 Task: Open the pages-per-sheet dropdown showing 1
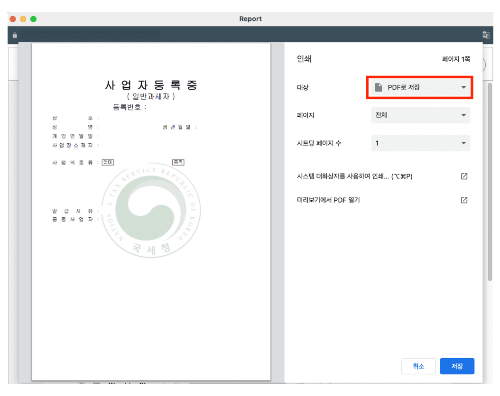(420, 143)
